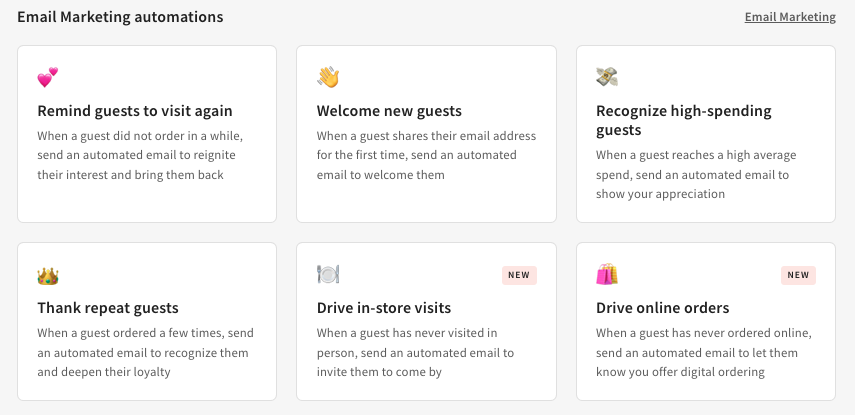Click the Welcome new guests description text
The width and height of the screenshot is (855, 415).
pos(426,155)
